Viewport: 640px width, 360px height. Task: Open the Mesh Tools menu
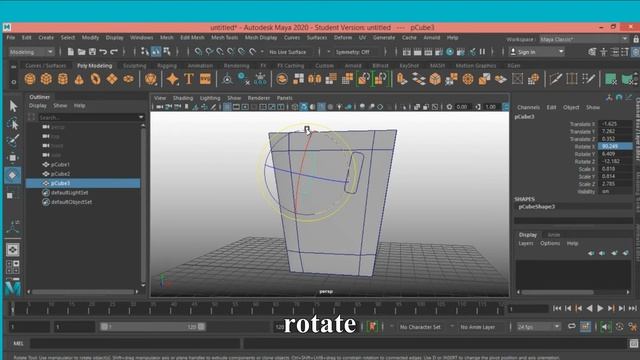[224, 38]
